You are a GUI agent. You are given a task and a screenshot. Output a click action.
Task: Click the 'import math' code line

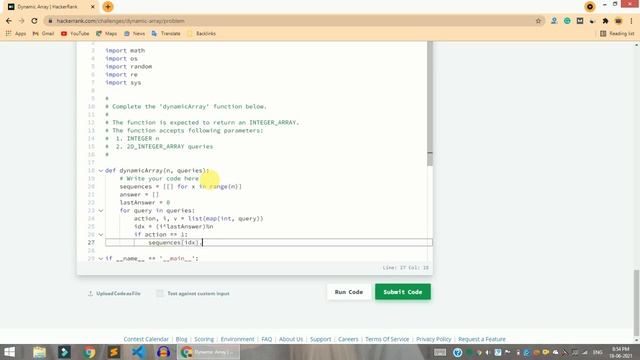coord(125,51)
